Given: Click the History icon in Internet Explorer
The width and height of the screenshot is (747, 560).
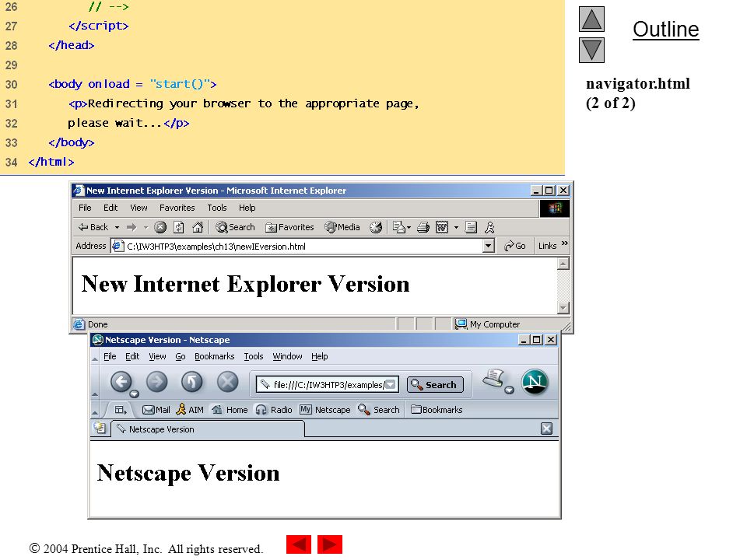Looking at the screenshot, I should coord(376,227).
